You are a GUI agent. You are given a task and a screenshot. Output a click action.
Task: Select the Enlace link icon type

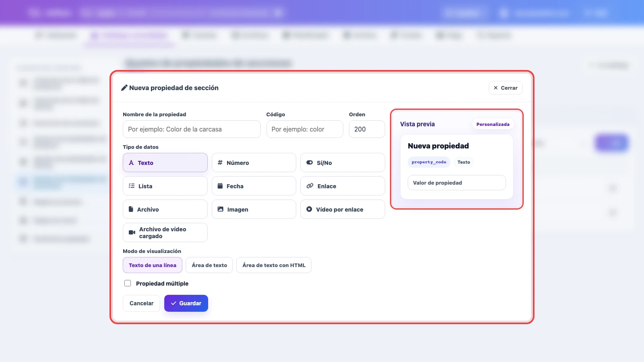point(310,186)
